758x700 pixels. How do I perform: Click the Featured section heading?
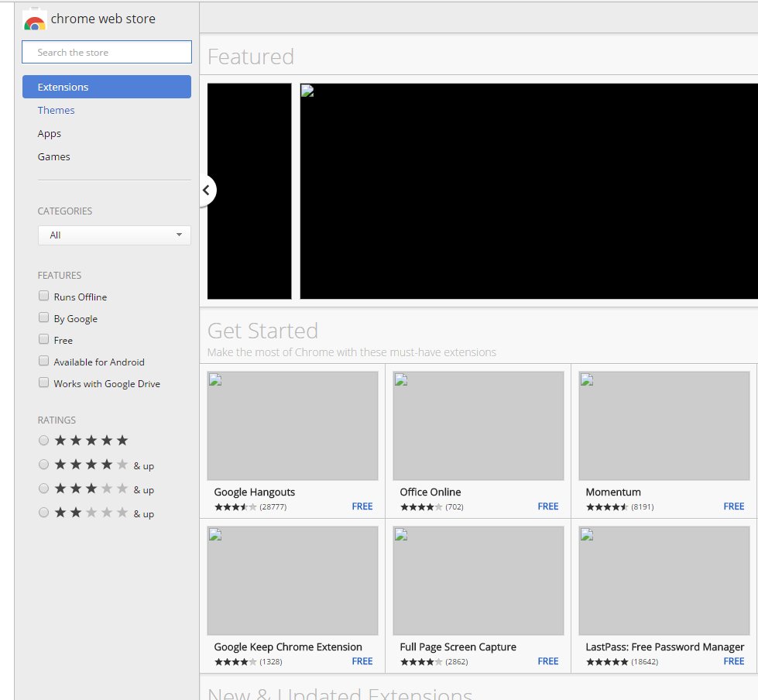tap(250, 57)
